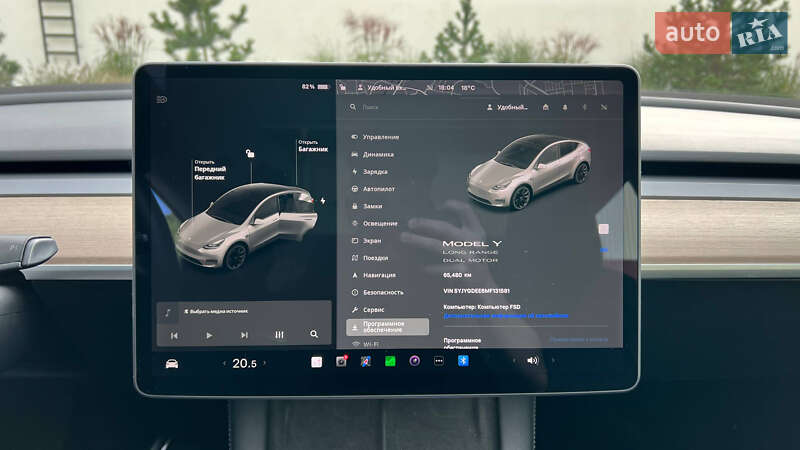Tap the charge port lightning icon on car
Screen dimensions: 800x450
coord(322,200)
